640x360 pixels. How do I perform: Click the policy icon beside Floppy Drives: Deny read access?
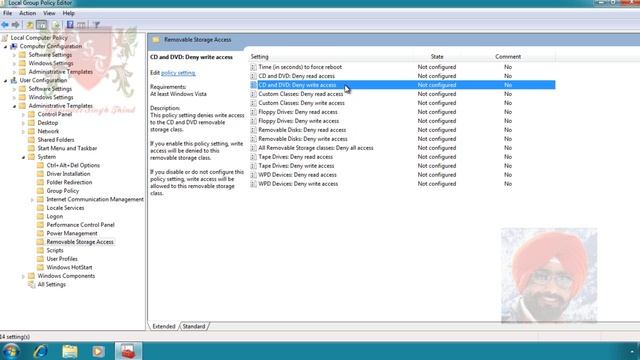point(253,112)
